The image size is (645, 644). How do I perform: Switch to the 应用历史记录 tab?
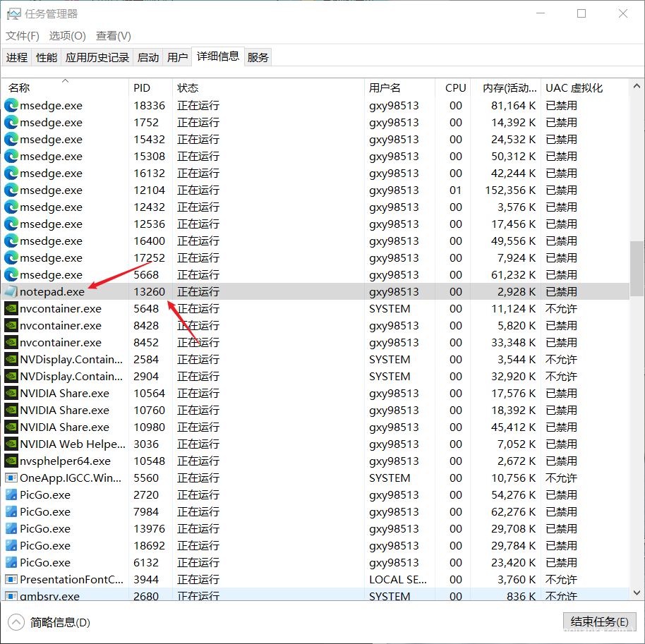97,57
